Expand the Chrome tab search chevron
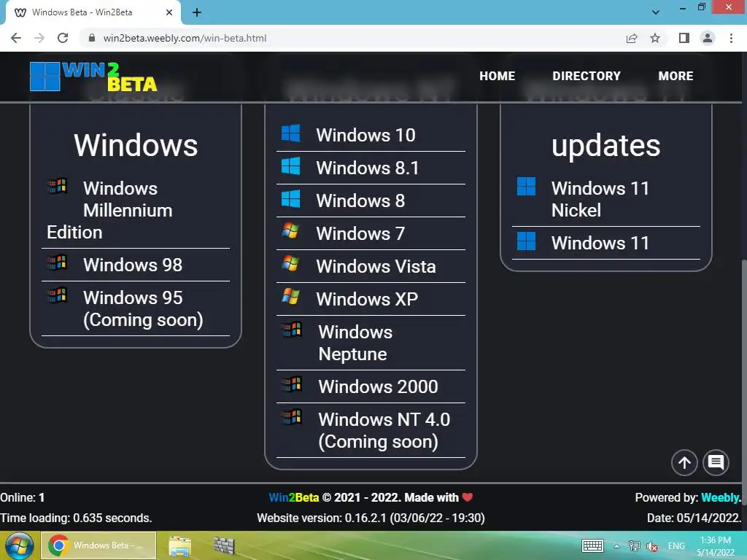This screenshot has width=747, height=560. coord(656,12)
